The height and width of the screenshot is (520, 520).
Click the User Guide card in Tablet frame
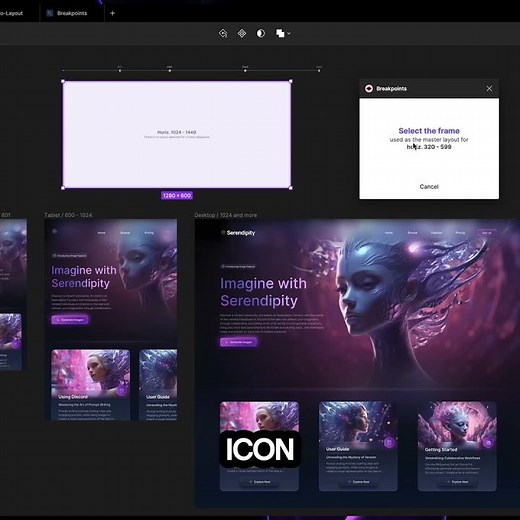point(158,385)
